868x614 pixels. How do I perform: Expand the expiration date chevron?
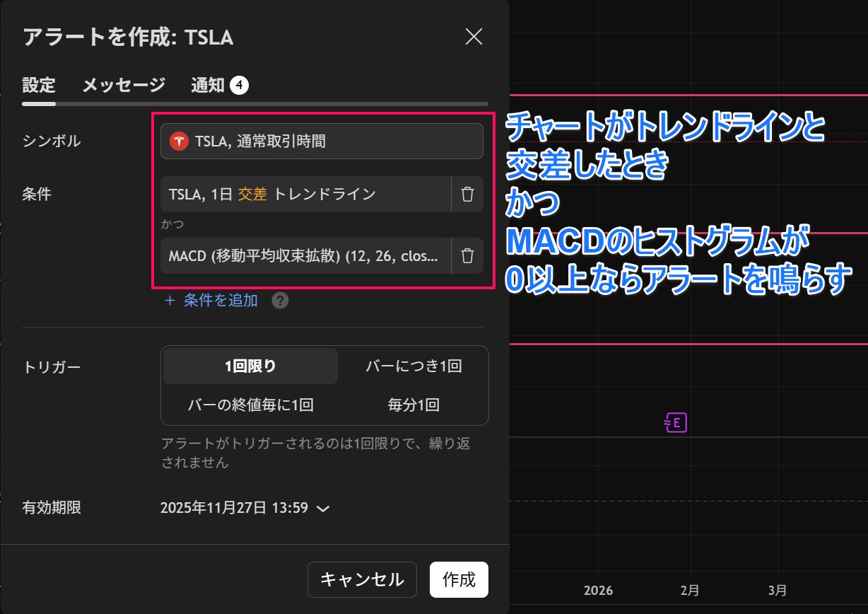(324, 507)
